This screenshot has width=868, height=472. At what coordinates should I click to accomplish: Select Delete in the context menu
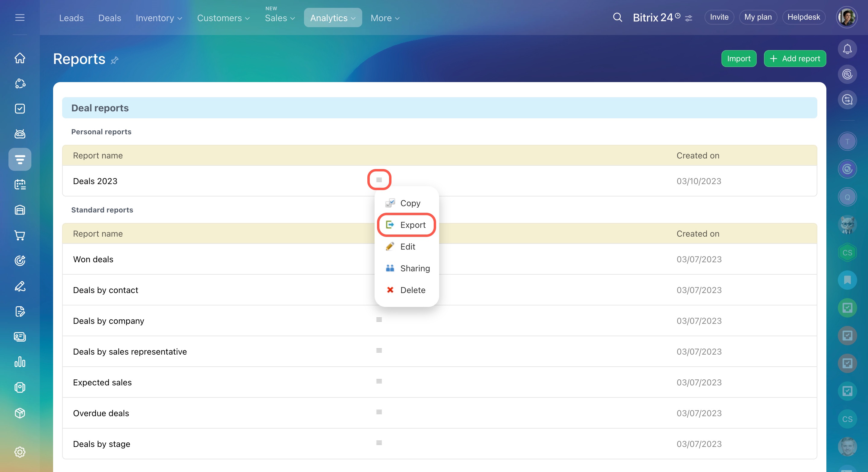click(x=412, y=290)
